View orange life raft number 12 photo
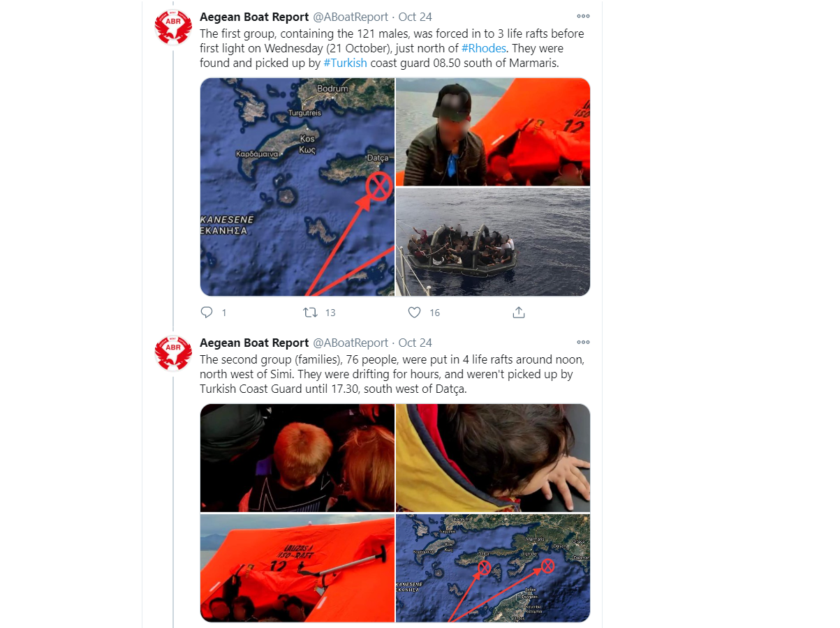This screenshot has width=840, height=628. click(297, 568)
